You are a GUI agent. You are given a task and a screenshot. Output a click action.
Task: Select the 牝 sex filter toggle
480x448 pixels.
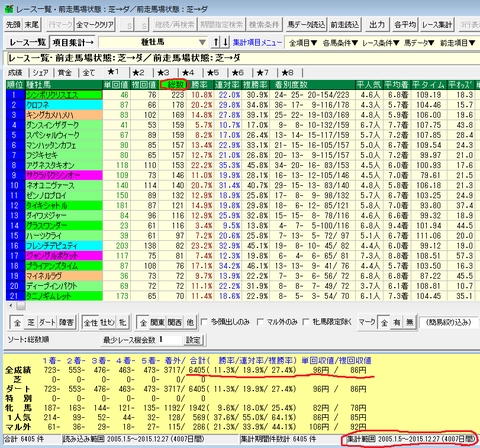coord(123,322)
